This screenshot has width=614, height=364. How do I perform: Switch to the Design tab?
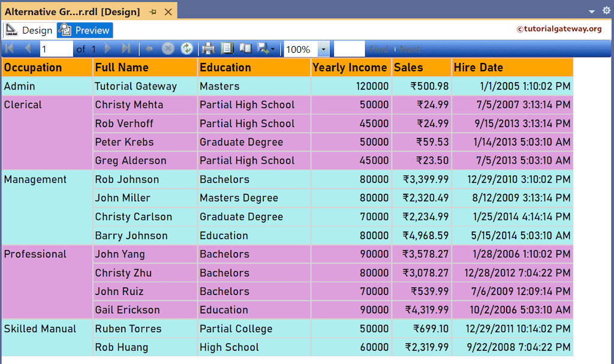(30, 31)
